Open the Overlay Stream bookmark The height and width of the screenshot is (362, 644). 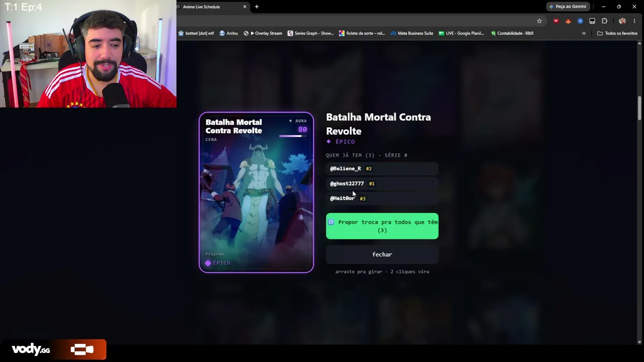coord(263,33)
